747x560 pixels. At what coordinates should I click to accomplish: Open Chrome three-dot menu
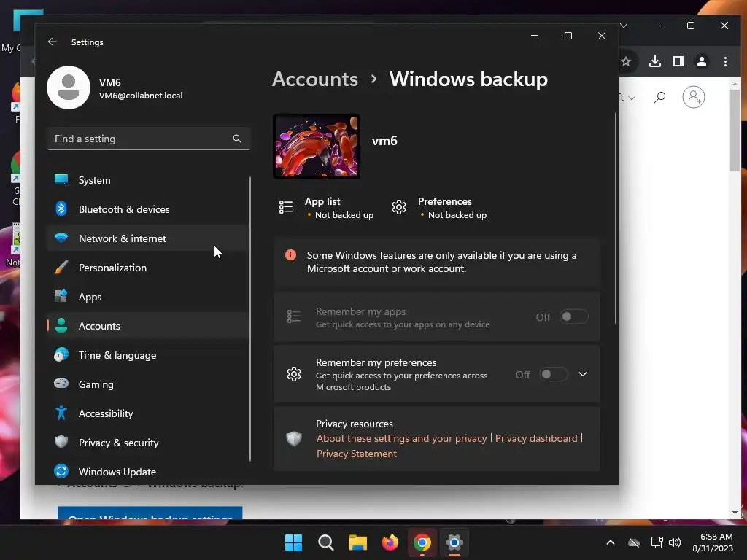[x=725, y=61]
